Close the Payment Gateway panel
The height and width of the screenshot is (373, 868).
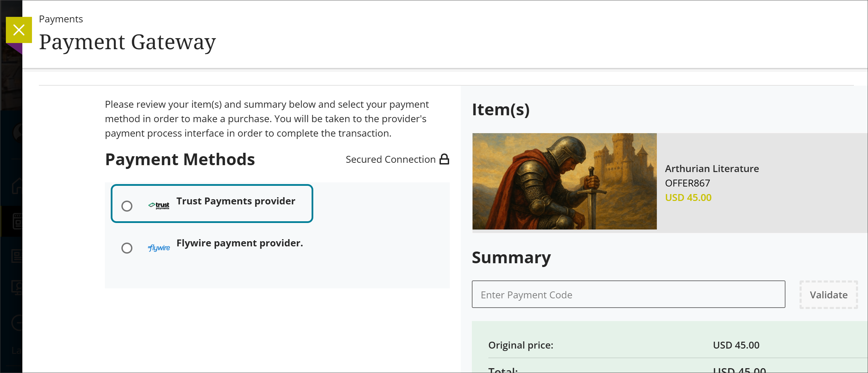(x=19, y=30)
